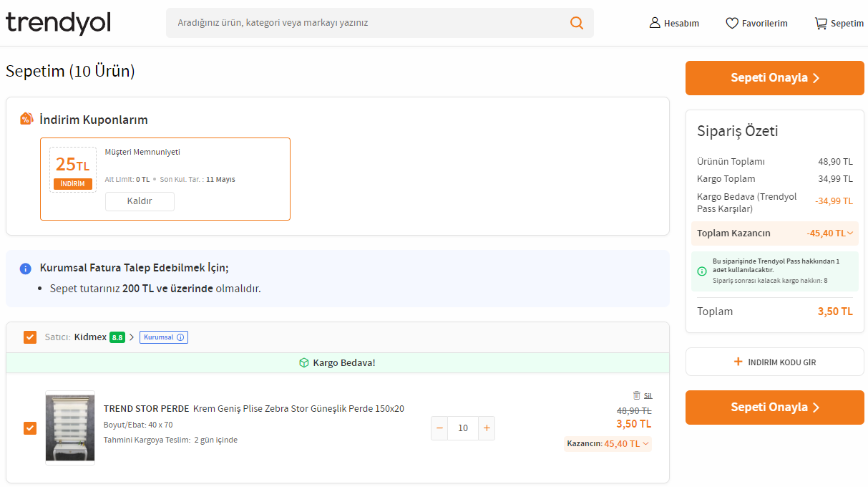Click the struck-through 48,90 TL price
868x487 pixels.
(x=634, y=411)
